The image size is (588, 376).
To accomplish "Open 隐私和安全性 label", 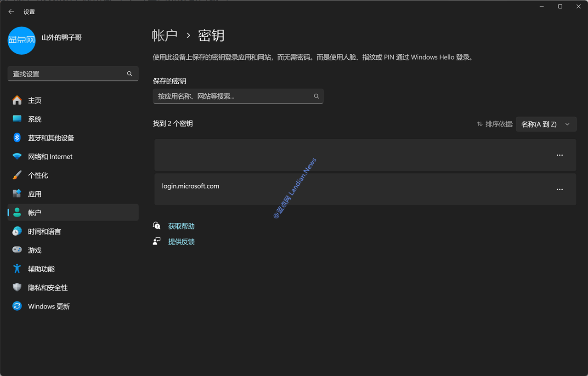I will click(48, 288).
